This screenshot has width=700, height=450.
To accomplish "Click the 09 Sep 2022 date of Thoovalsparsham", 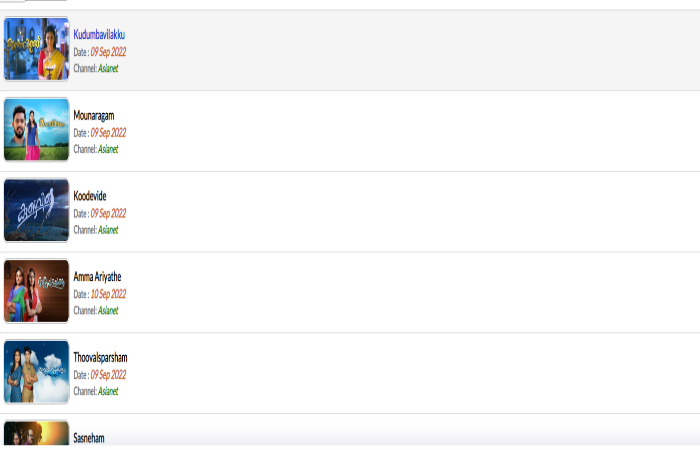I will [x=108, y=375].
